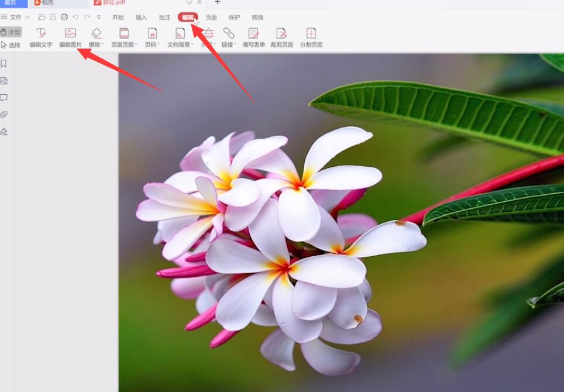Click the pin icon on 鲜花.pdf tab
Screen dimensions: 564x392
pyautogui.click(x=189, y=2)
